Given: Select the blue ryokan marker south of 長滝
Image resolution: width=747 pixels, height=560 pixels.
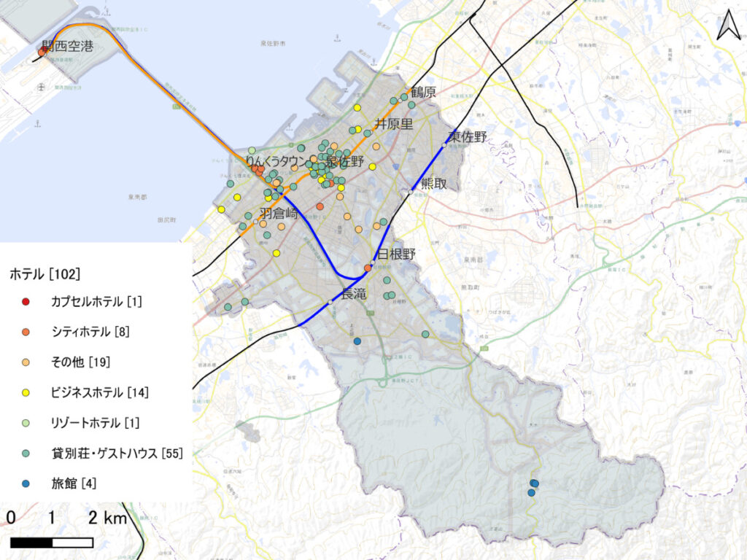Looking at the screenshot, I should pyautogui.click(x=357, y=341).
